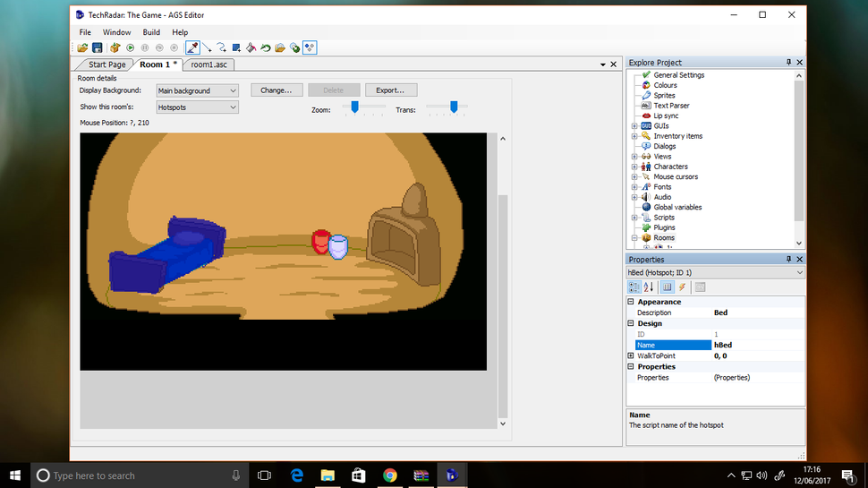Select the filled rectangle drawing tool

tap(236, 47)
